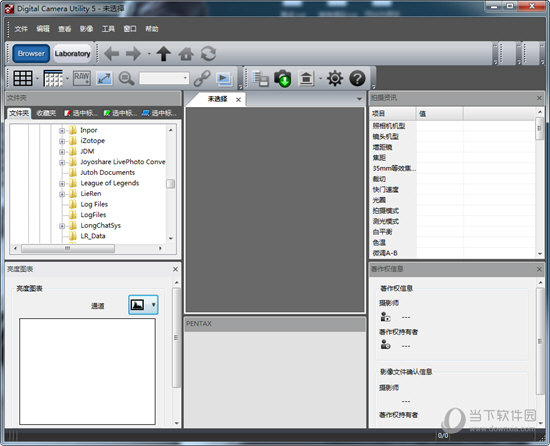The image size is (550, 446).
Task: Click the 项目 column header
Action: pyautogui.click(x=394, y=114)
